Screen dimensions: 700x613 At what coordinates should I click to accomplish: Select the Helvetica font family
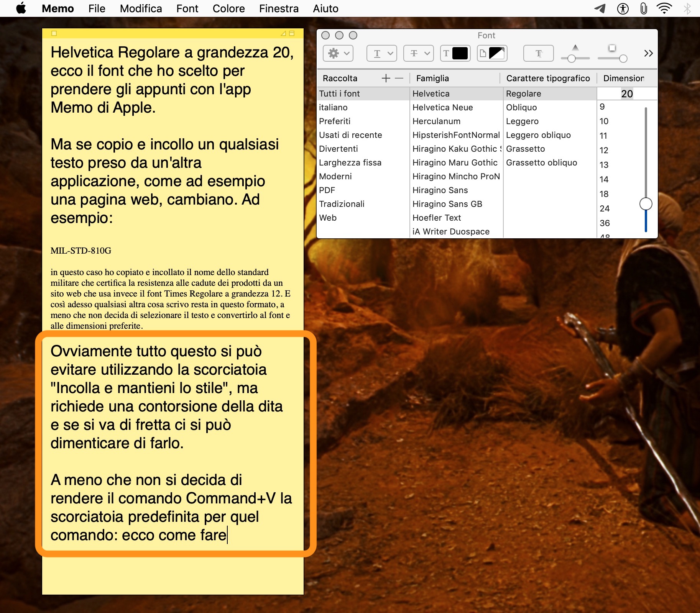pos(456,93)
